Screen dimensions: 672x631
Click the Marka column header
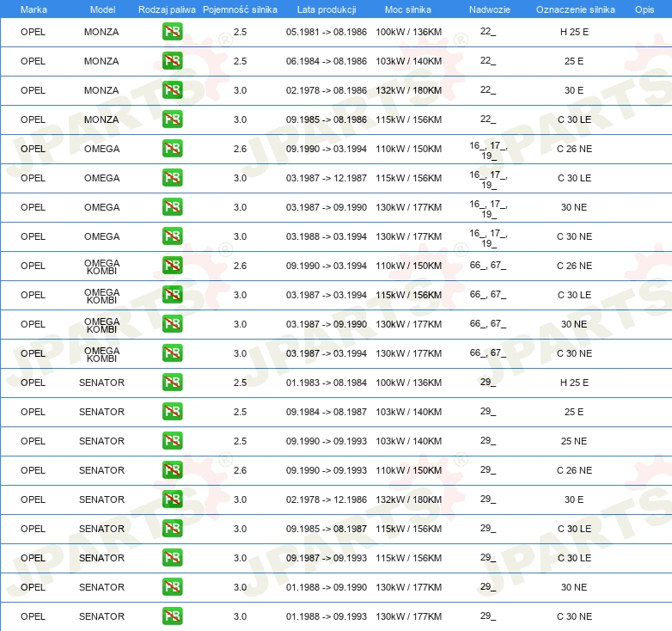pos(34,9)
